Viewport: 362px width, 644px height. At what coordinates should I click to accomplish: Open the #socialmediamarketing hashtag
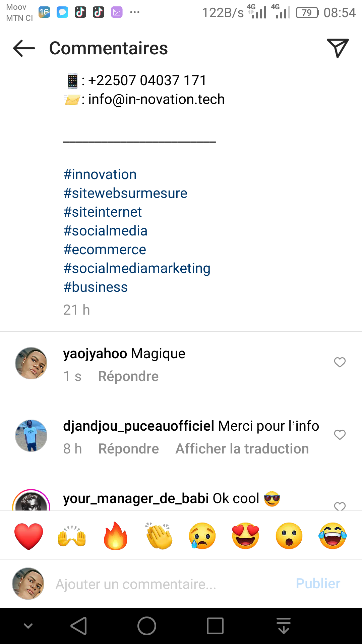137,268
